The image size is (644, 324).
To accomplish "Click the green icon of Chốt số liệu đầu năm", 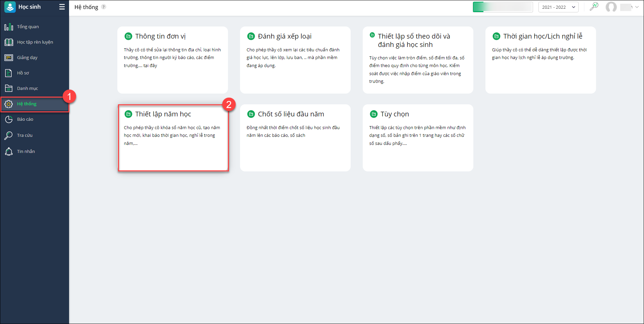I will (x=251, y=114).
